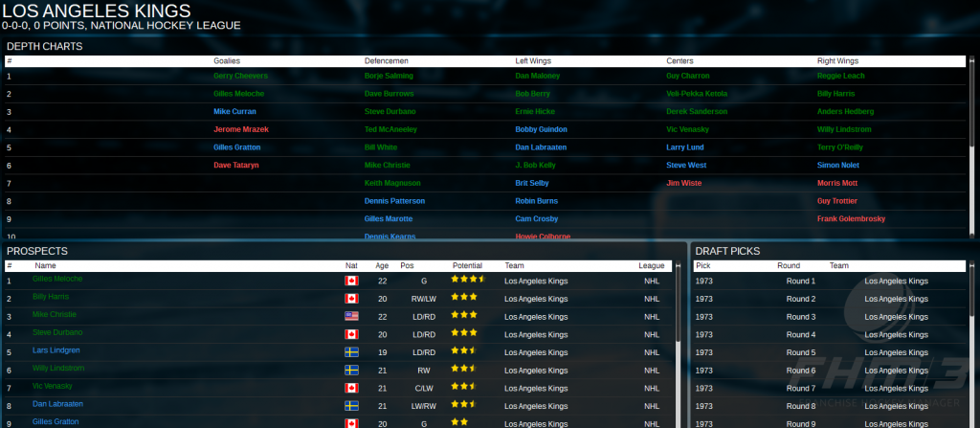The width and height of the screenshot is (980, 428).
Task: Click the Centers column header
Action: point(679,61)
